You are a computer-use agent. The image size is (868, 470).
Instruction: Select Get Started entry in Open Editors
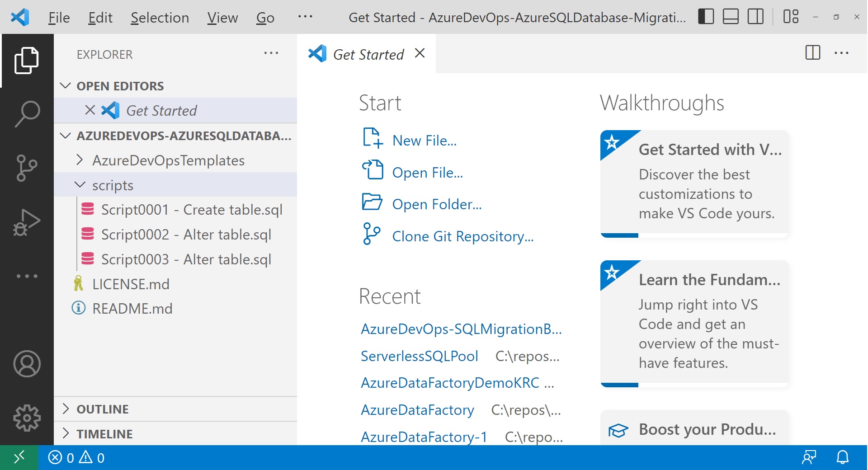[x=175, y=110]
